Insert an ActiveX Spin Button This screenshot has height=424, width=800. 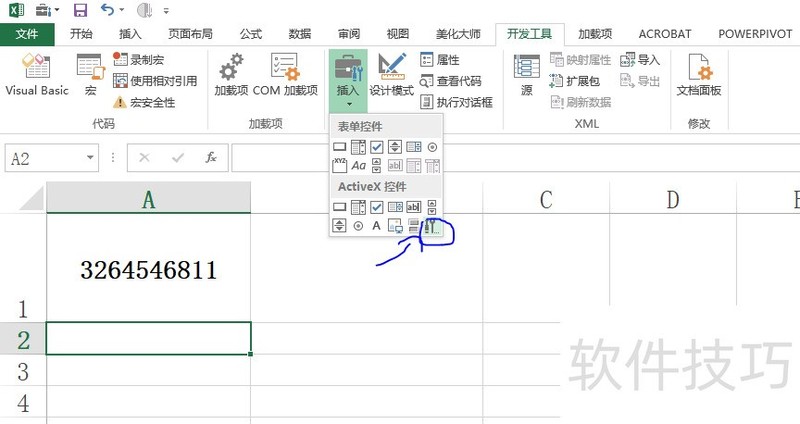coord(339,226)
